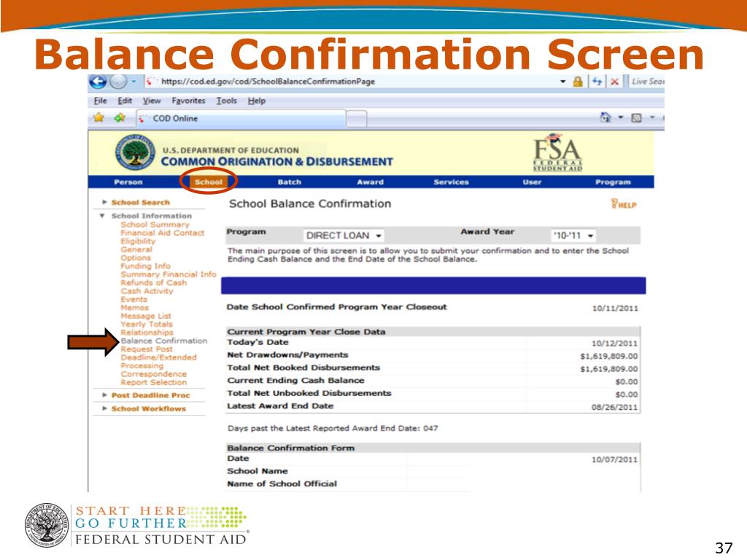The image size is (747, 560).
Task: Open the Help menu
Action: pyautogui.click(x=256, y=101)
